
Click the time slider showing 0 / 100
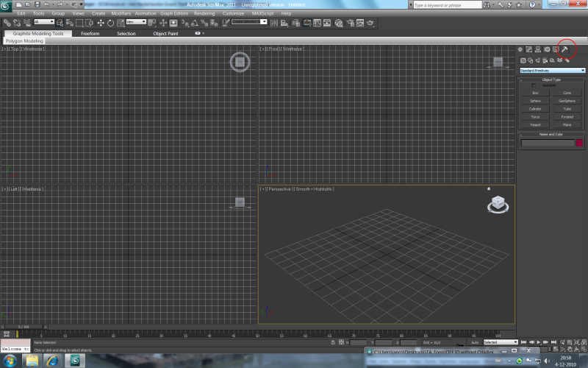coord(24,327)
